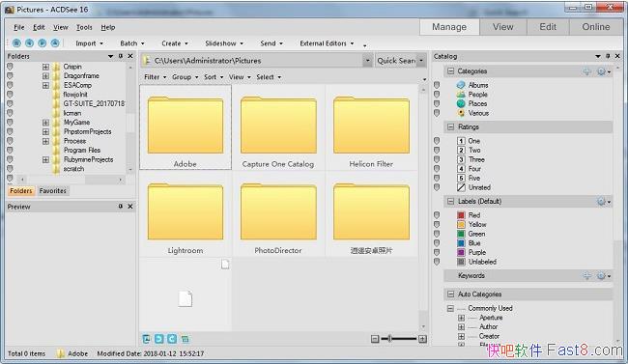The image size is (628, 364).
Task: Click the Unrated rating icon
Action: point(461,187)
